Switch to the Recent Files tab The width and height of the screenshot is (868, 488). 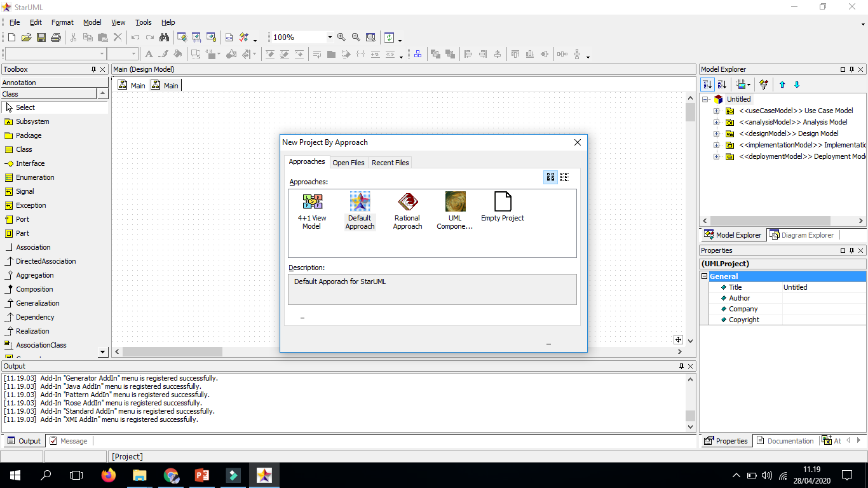pos(390,163)
